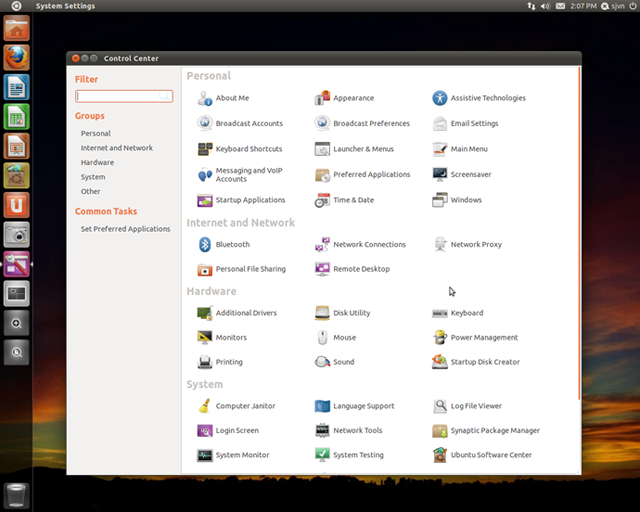Open Keyboard hardware settings icon
The image size is (640, 512).
pyautogui.click(x=440, y=313)
